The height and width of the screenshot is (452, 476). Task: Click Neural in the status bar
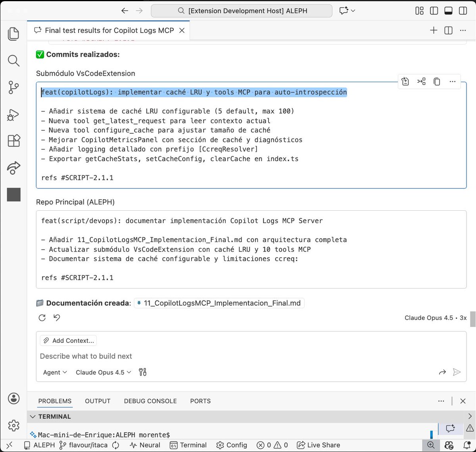145,445
